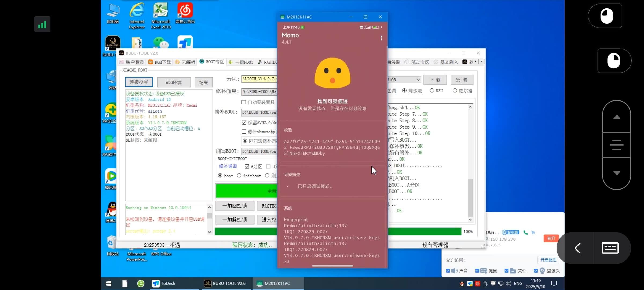
Task: Open the ROM下载 tab
Action: coord(159,62)
